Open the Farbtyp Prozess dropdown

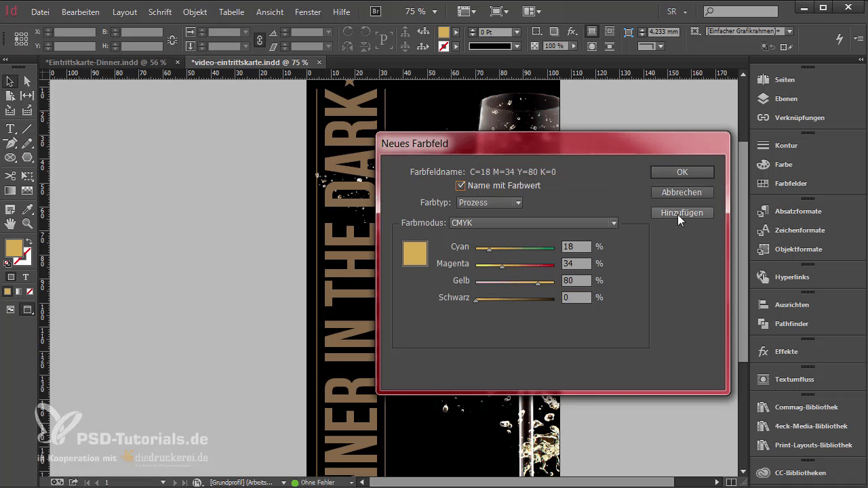pyautogui.click(x=490, y=203)
